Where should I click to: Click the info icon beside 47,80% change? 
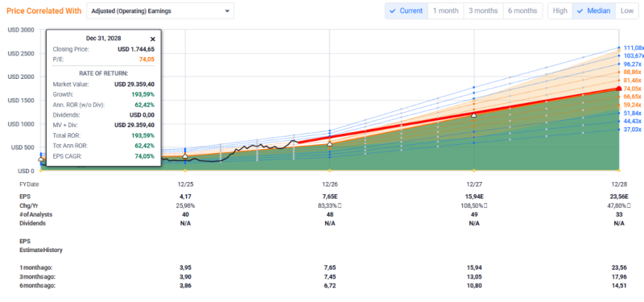(629, 205)
